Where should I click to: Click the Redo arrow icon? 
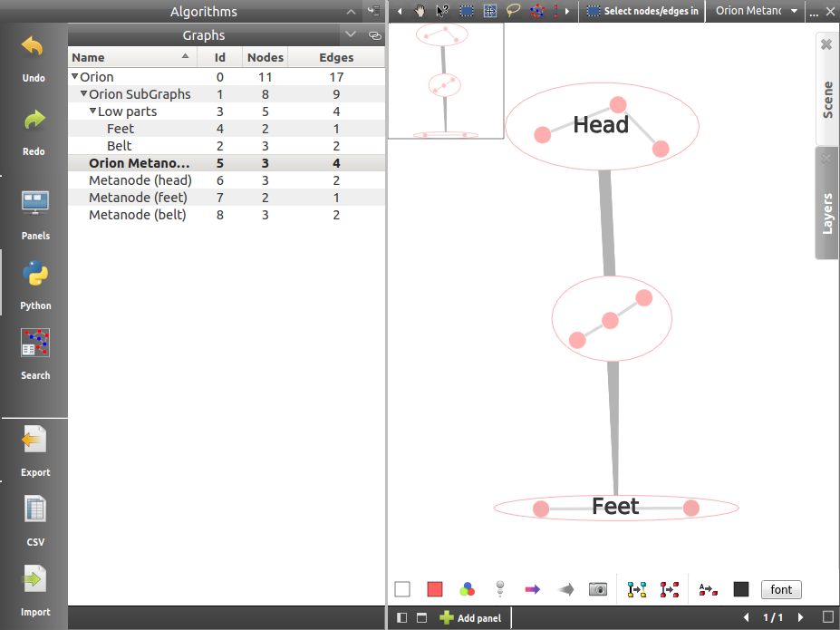coord(34,121)
